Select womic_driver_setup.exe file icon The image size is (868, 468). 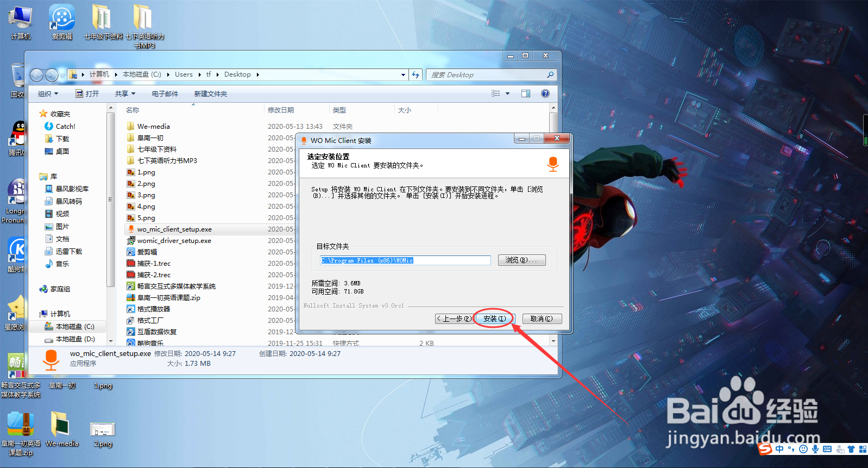130,240
